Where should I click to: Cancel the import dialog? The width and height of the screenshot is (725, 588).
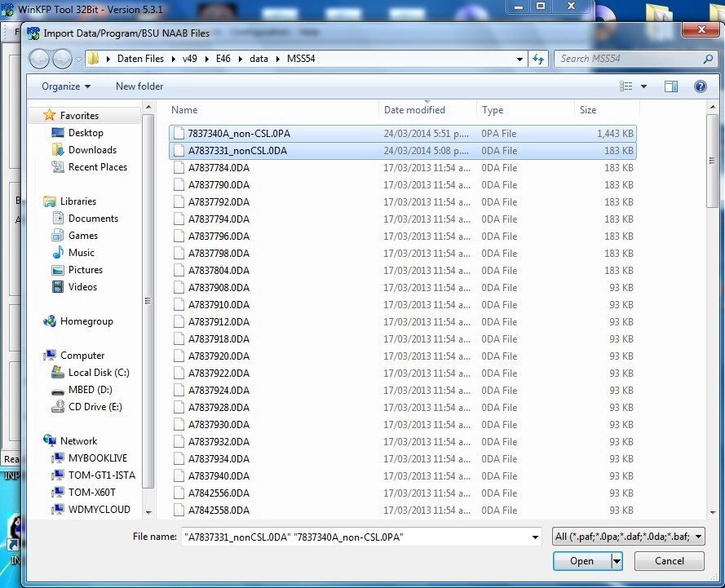click(669, 561)
